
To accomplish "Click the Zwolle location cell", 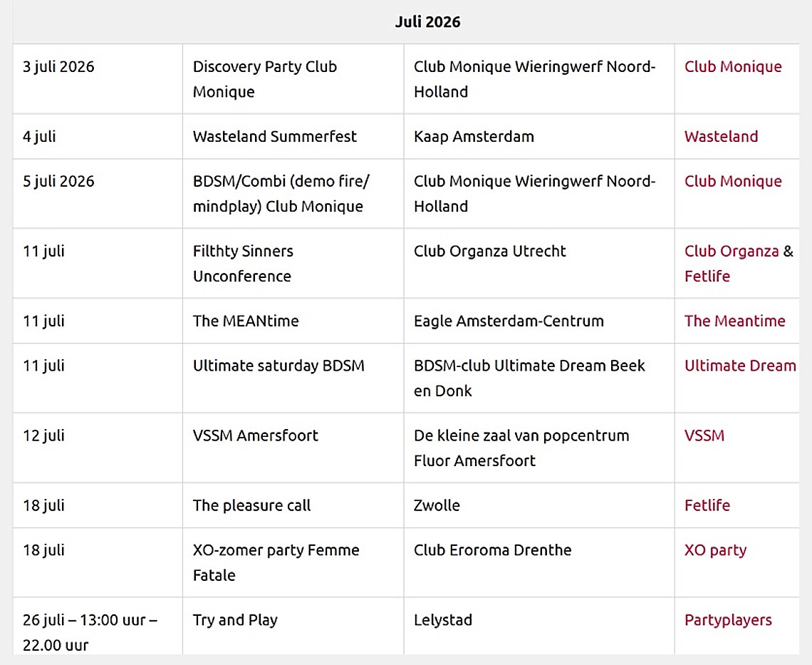I will (539, 505).
